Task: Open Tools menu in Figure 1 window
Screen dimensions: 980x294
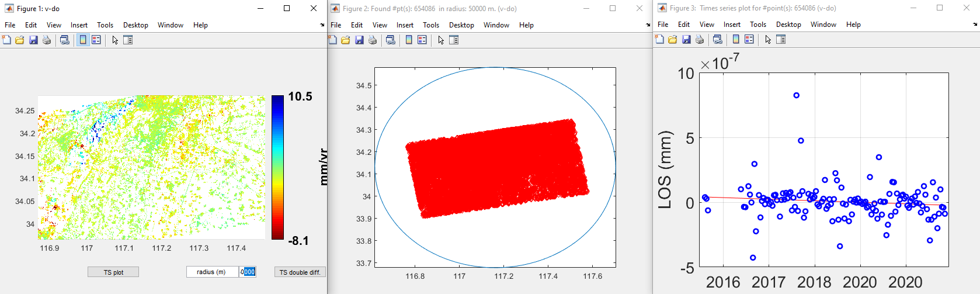Action: coord(105,25)
